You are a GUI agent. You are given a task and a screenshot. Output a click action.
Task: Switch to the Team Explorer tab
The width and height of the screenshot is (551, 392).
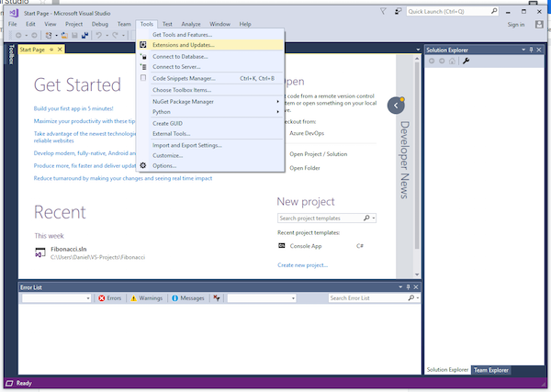pyautogui.click(x=491, y=370)
